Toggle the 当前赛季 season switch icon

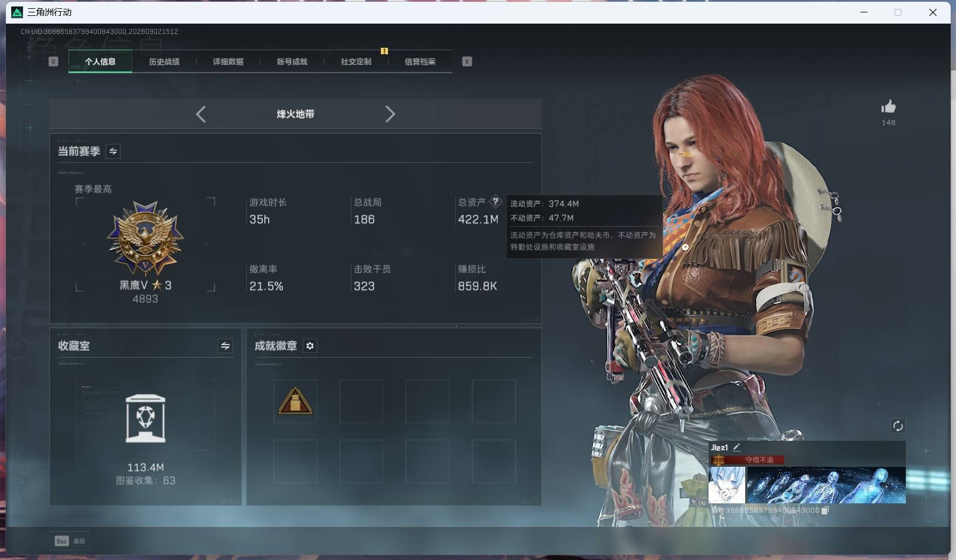[113, 152]
